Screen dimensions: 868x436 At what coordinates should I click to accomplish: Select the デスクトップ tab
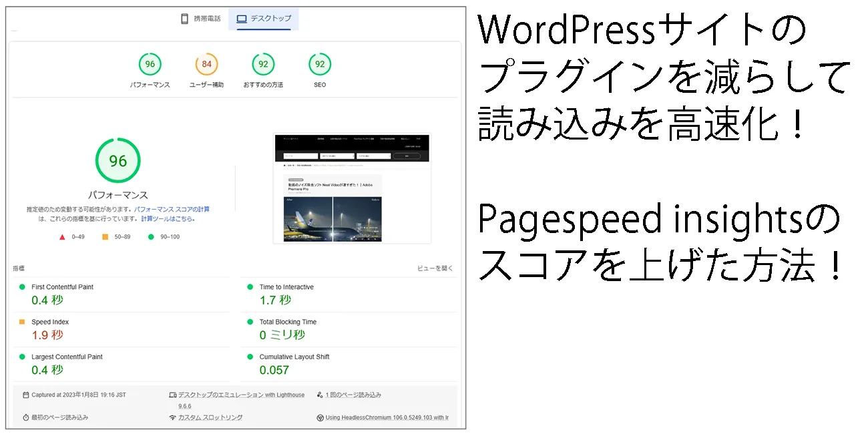tap(264, 19)
